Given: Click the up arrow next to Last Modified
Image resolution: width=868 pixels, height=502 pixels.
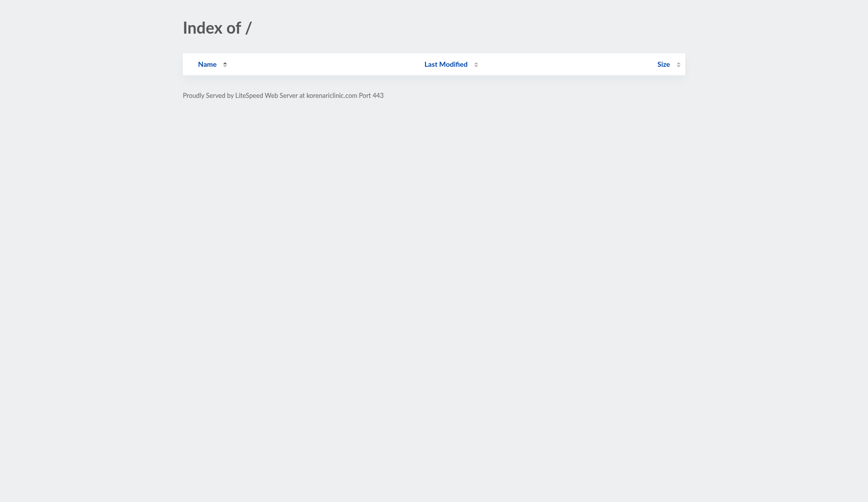Looking at the screenshot, I should 476,63.
